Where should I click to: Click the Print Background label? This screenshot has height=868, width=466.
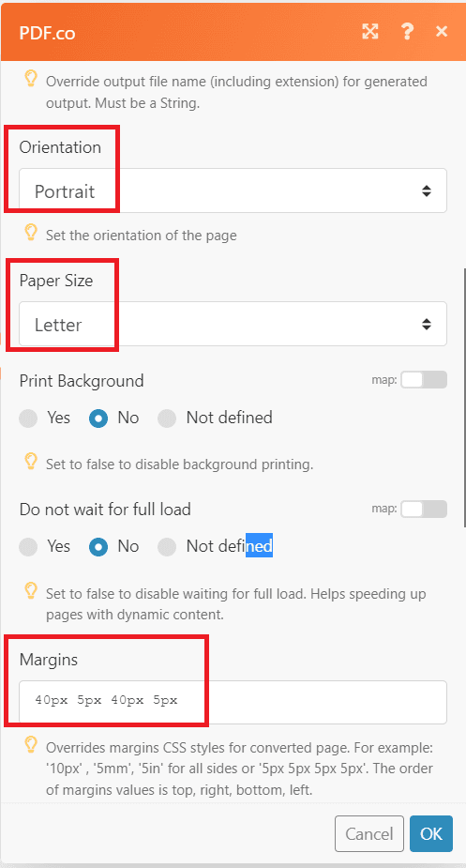click(x=82, y=381)
